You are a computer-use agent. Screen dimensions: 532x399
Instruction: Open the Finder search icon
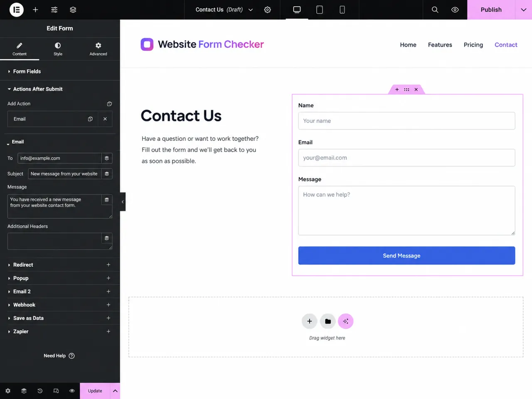click(x=435, y=10)
